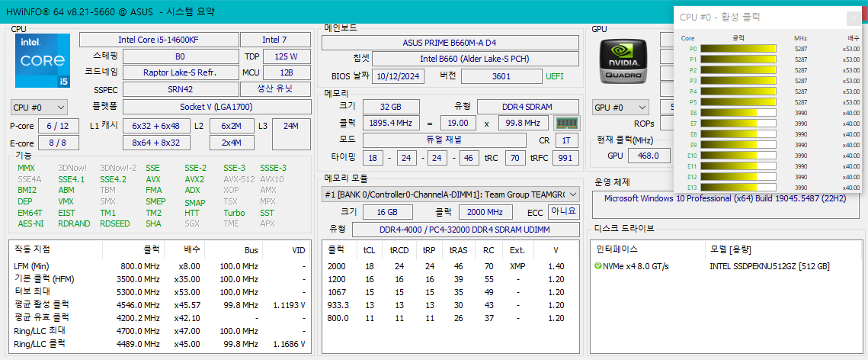Screen dimensions: 868x360
Task: Click the E6 core clock bar
Action: pyautogui.click(x=738, y=113)
